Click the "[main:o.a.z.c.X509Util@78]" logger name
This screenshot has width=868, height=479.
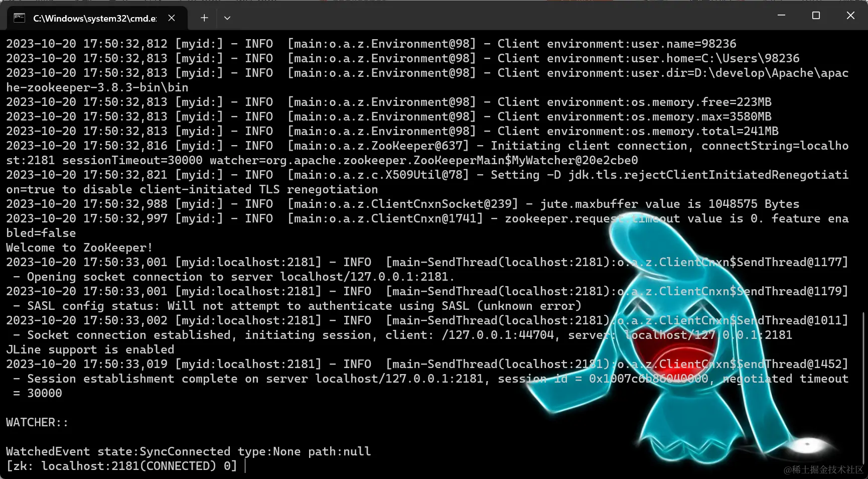[378, 175]
